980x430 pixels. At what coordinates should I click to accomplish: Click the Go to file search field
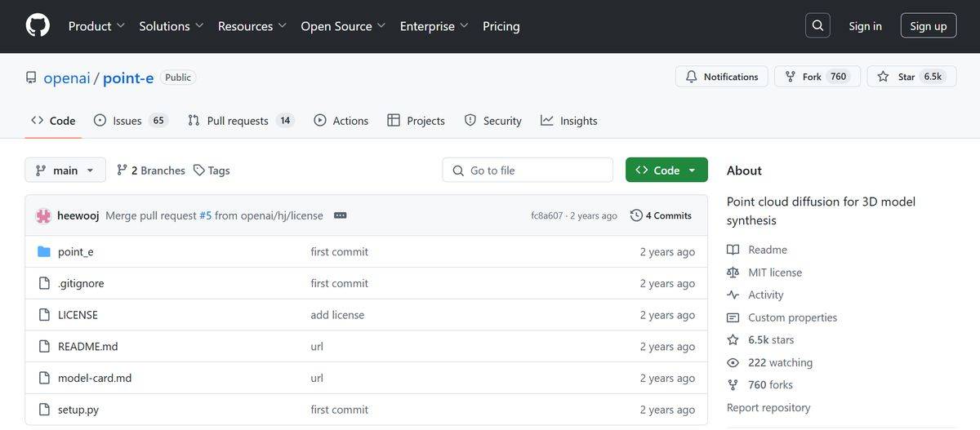[x=528, y=171]
